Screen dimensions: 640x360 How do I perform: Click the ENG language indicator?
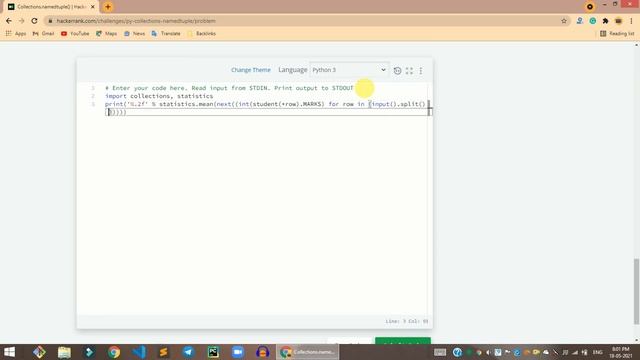598,352
